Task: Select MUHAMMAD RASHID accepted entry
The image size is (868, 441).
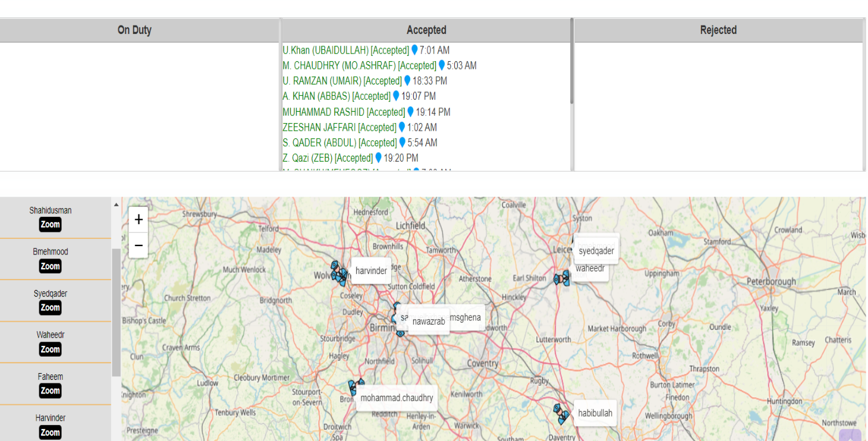Action: click(344, 112)
